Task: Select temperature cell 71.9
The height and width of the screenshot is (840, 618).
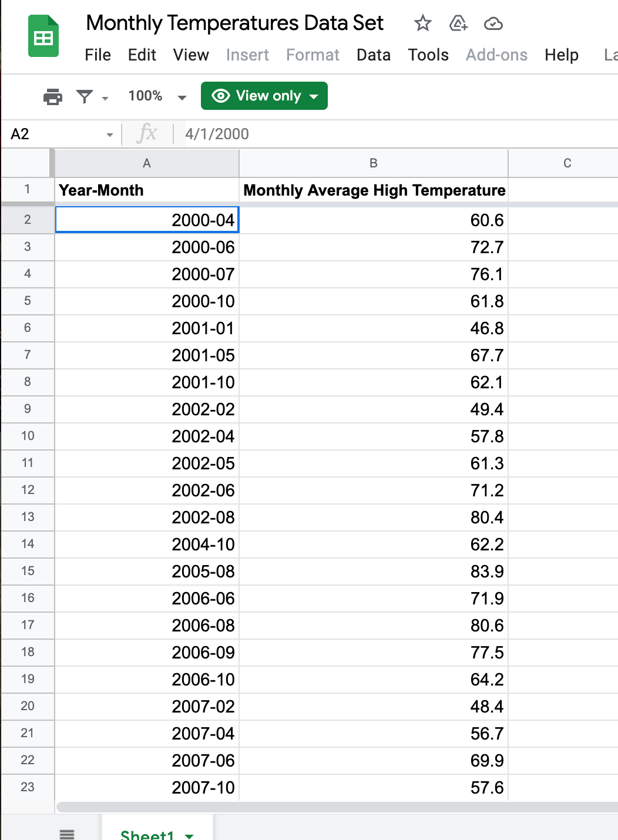Action: [x=374, y=599]
